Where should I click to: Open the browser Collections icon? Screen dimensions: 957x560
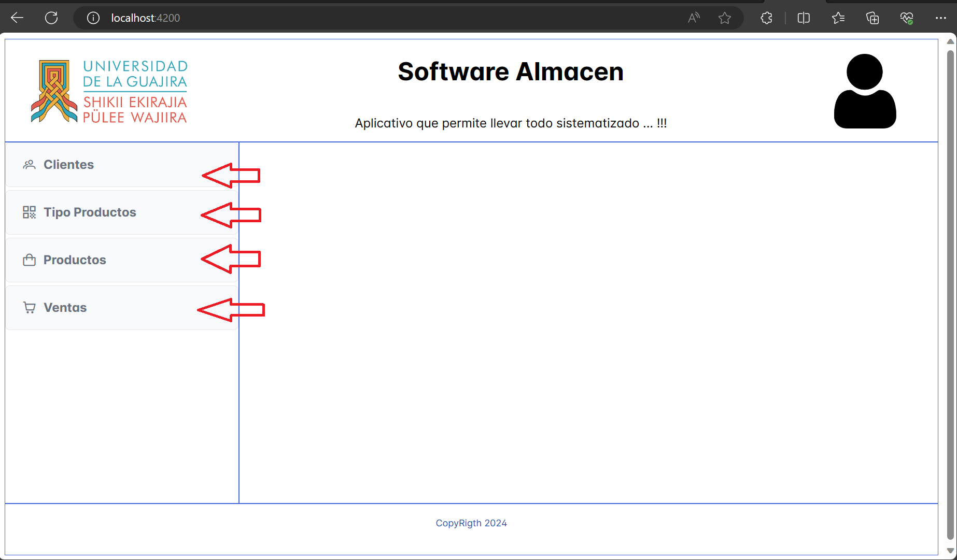tap(872, 18)
